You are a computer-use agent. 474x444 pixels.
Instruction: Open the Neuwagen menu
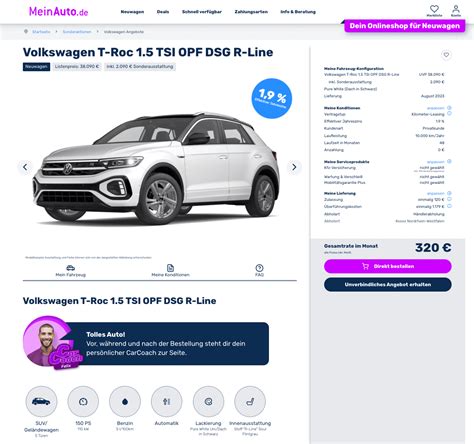[x=132, y=12]
